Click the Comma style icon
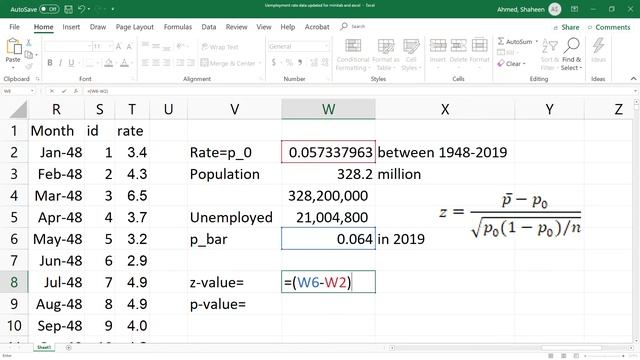 (300, 62)
